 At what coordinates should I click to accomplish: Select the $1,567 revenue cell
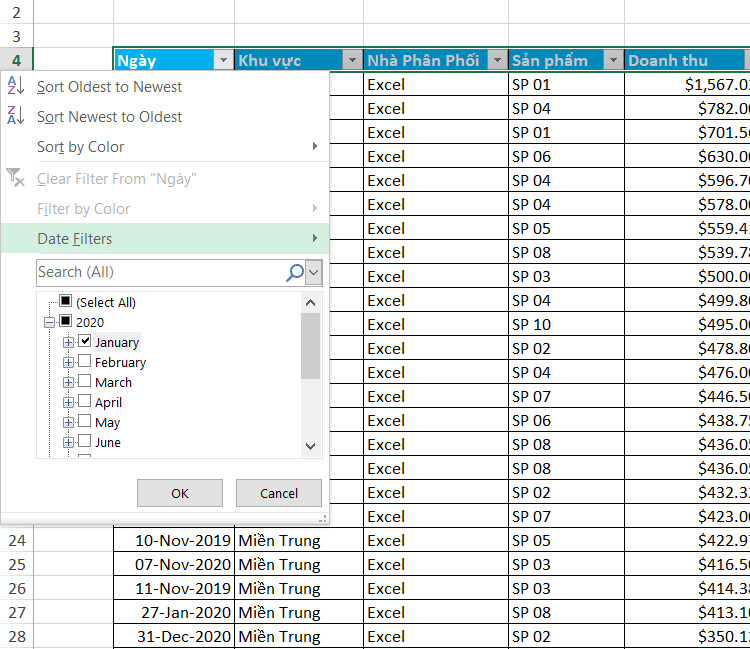[x=687, y=84]
